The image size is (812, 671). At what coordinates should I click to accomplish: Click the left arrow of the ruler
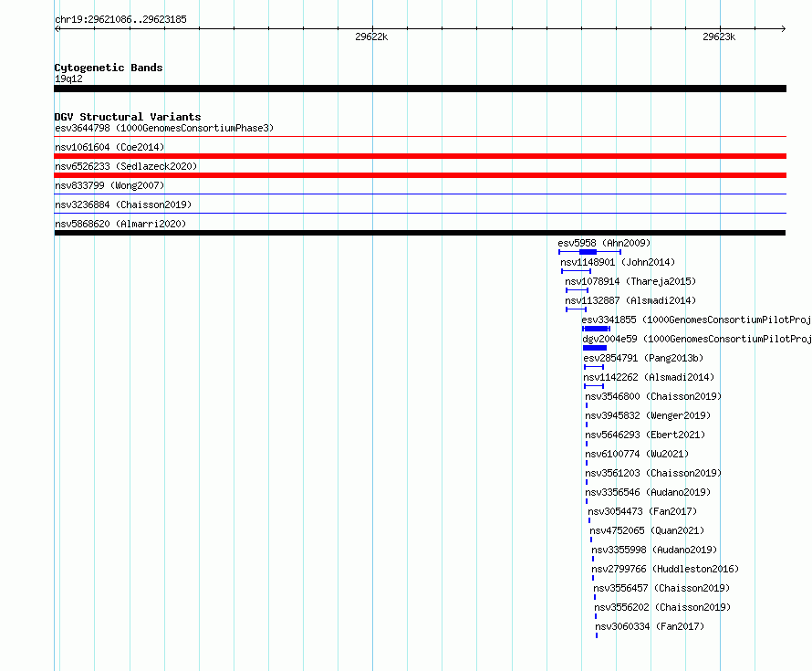(x=57, y=29)
